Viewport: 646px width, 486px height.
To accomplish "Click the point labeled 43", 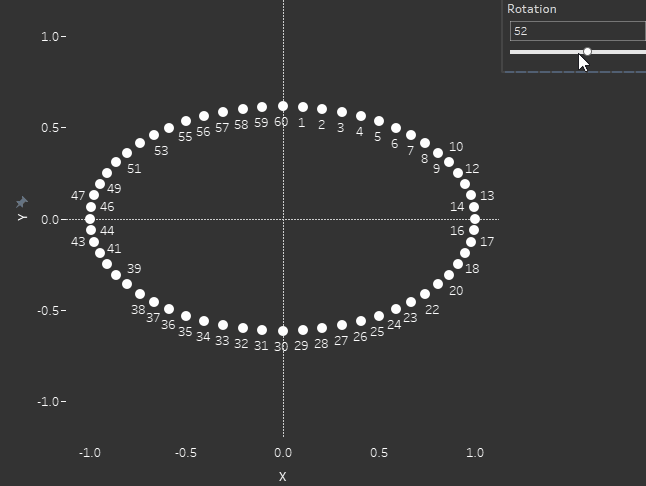I will click(x=94, y=242).
